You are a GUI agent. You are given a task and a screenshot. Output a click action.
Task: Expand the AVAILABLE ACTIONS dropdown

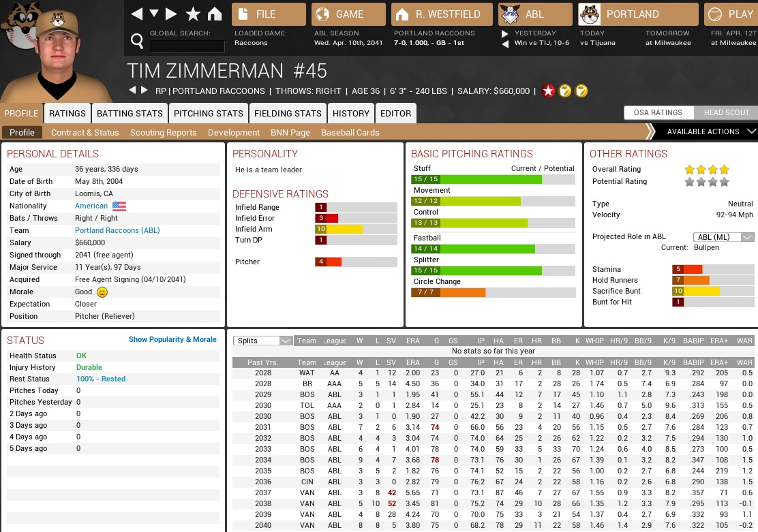(x=706, y=131)
